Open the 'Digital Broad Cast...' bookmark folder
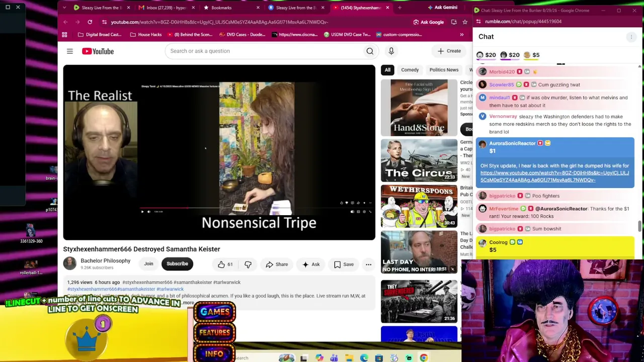This screenshot has height=362, width=644. (99, 35)
